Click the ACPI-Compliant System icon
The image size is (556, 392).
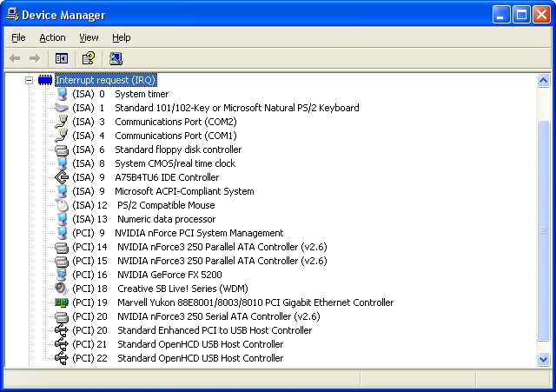click(x=62, y=191)
